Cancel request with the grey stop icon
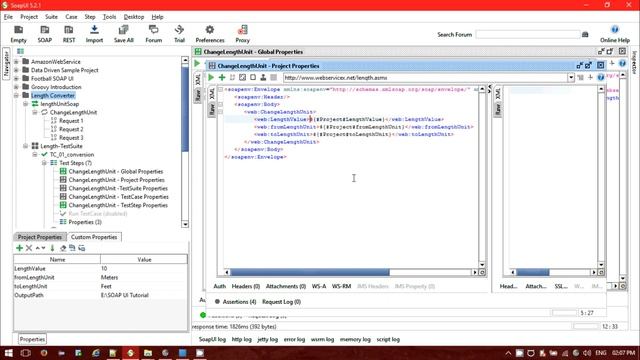The height and width of the screenshot is (360, 640). (x=273, y=77)
